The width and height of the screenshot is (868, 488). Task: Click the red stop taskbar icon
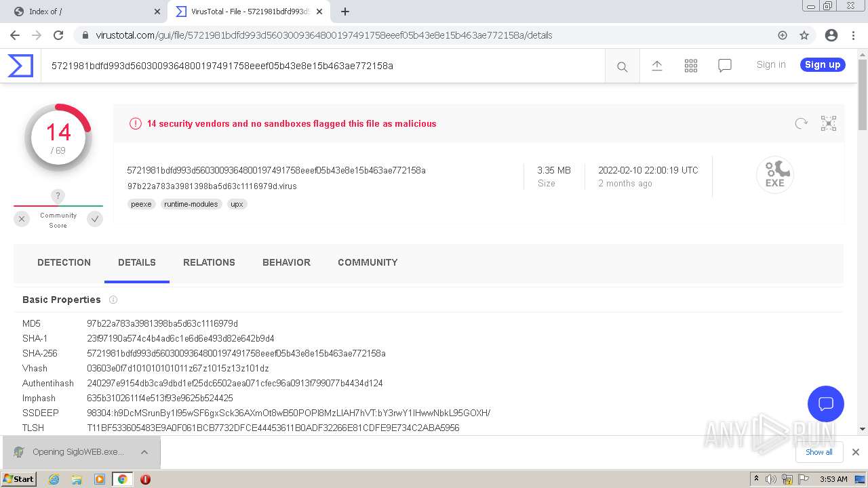pyautogui.click(x=145, y=479)
